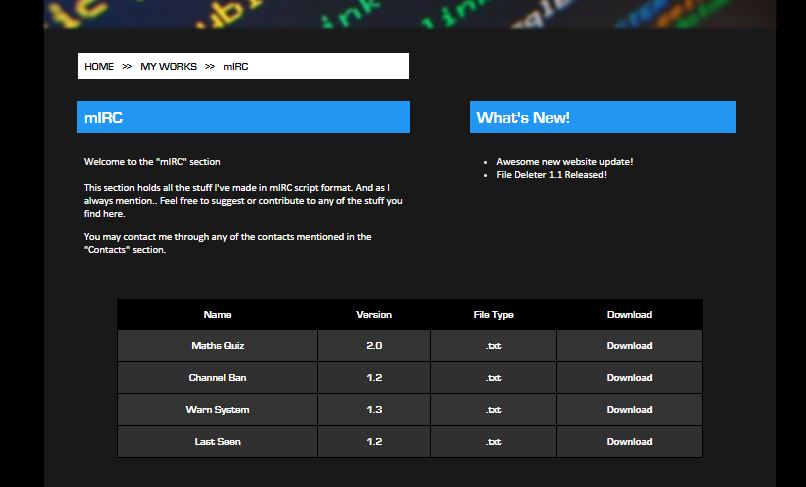Click .txt file type for Warn System
This screenshot has width=806, height=487.
coord(493,409)
